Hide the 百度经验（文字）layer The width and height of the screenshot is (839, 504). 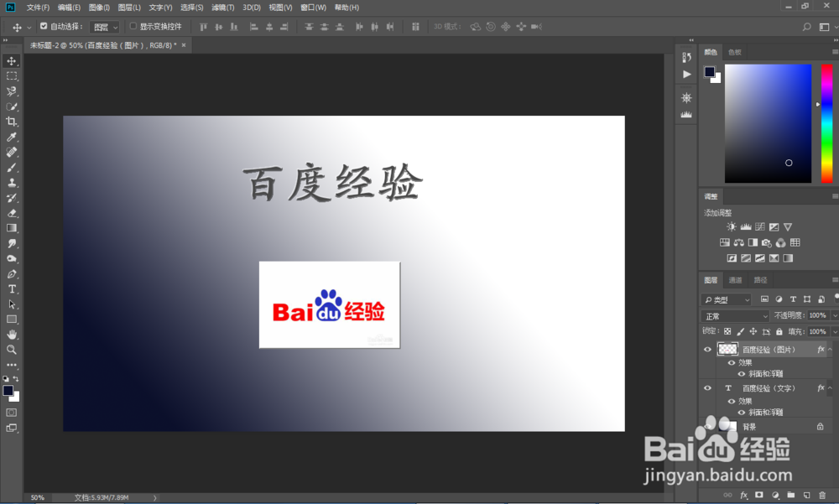pyautogui.click(x=707, y=388)
